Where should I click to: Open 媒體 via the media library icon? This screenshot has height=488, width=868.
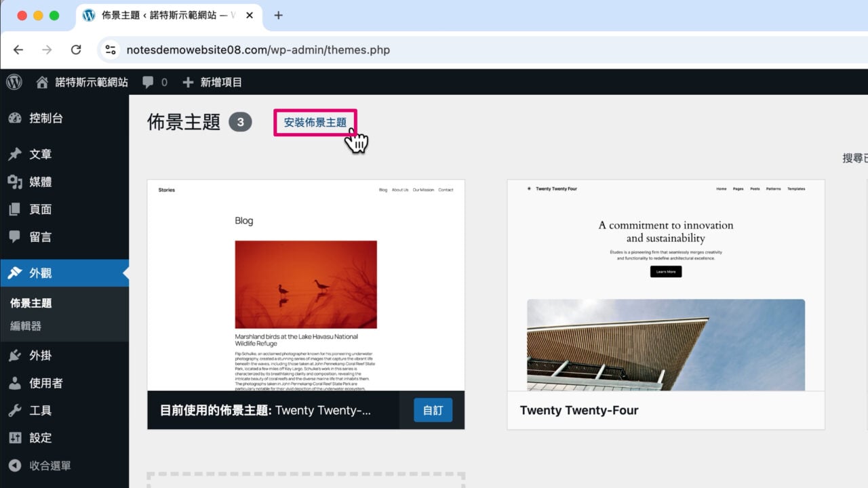pos(16,182)
